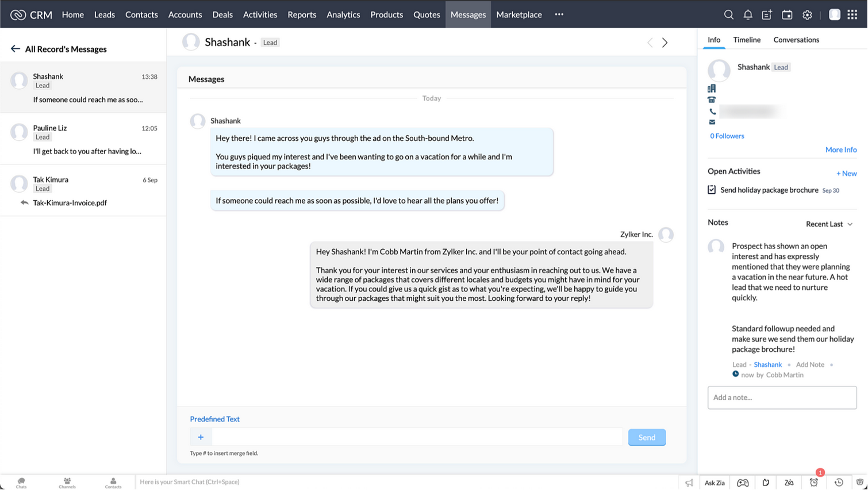Click the search magnifier icon in top bar
Screen dimensions: 868x490
click(x=728, y=14)
